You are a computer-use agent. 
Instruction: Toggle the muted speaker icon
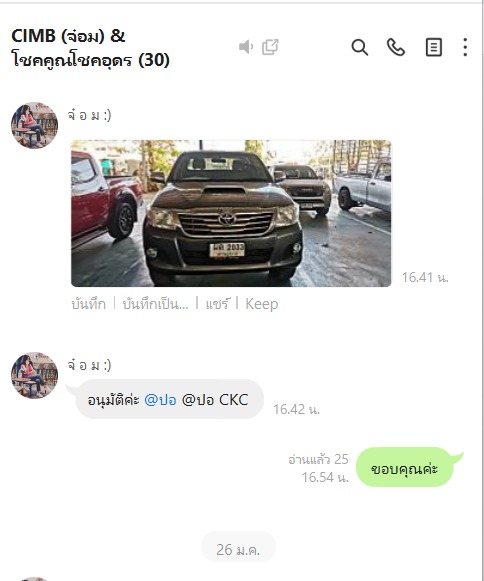[x=246, y=47]
